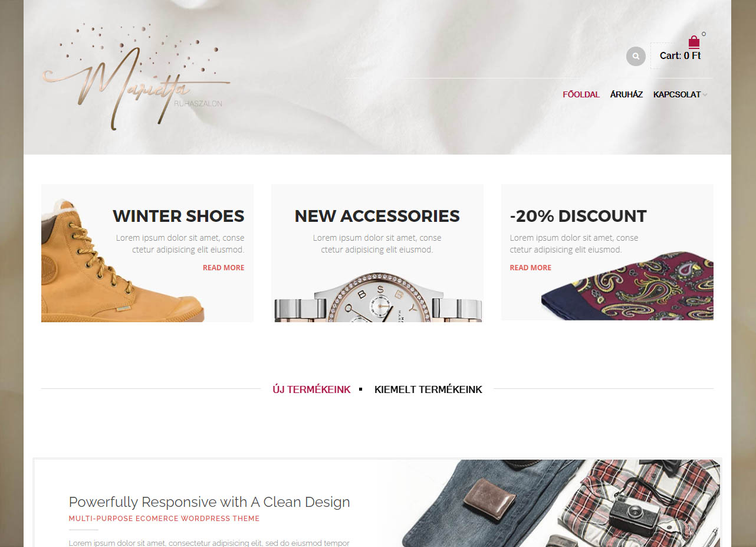
Task: Click the Marietta Ruhaszalon logo
Action: coord(136,76)
